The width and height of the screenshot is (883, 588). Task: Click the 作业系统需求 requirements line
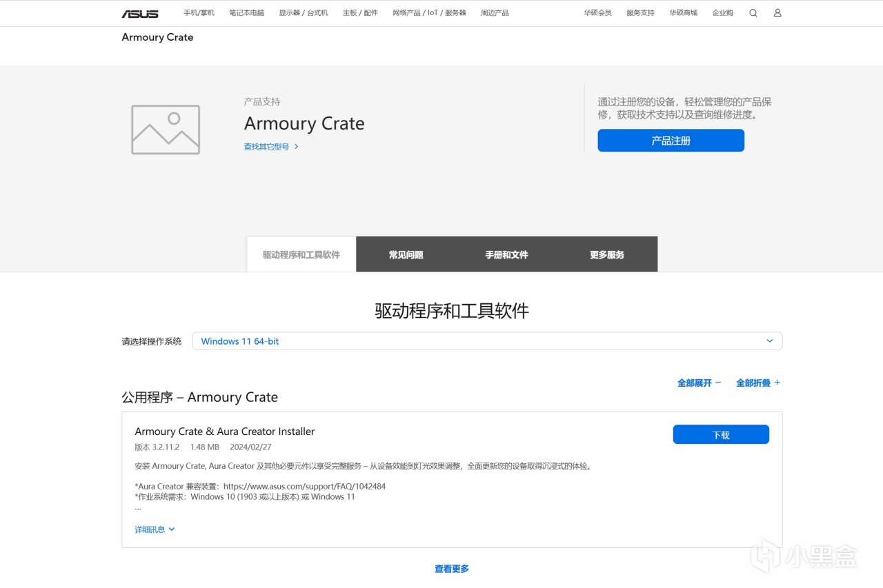coord(245,496)
